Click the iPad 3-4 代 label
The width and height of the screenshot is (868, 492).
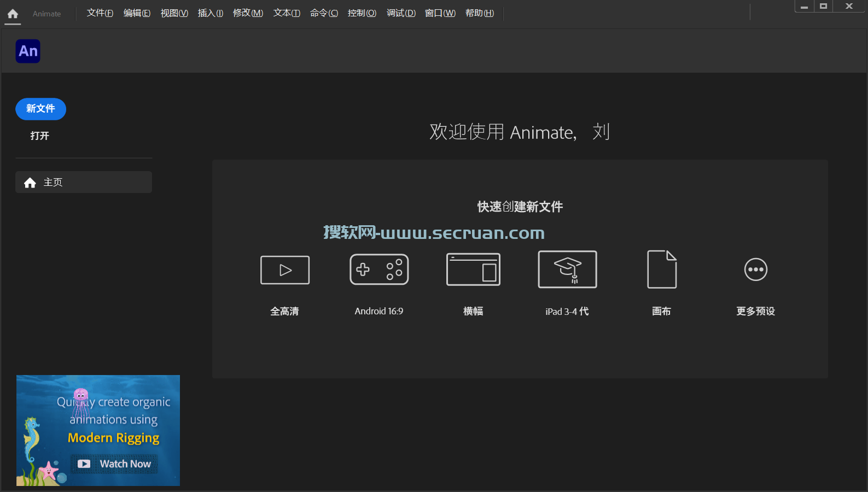(567, 311)
